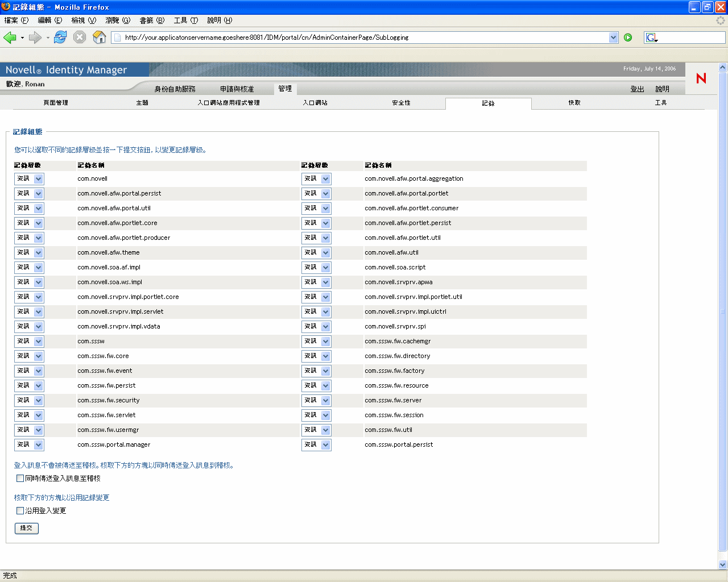
Task: Go to the Home page icon
Action: pos(99,38)
